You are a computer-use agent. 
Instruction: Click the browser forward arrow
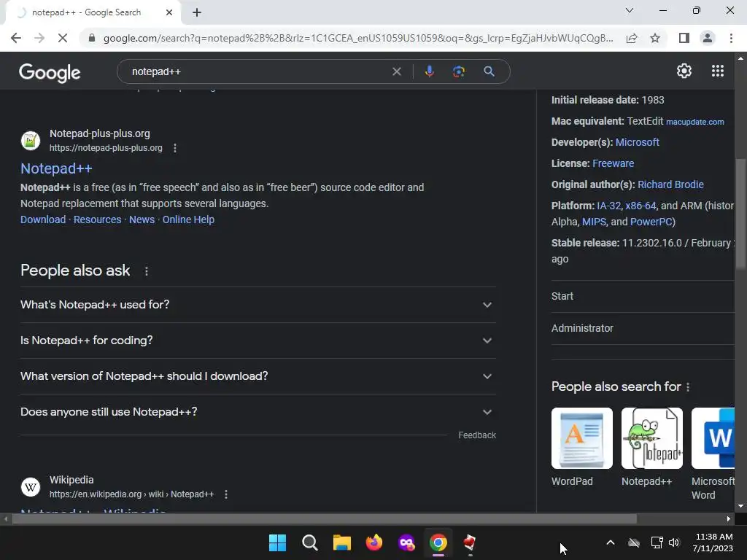[x=39, y=38]
